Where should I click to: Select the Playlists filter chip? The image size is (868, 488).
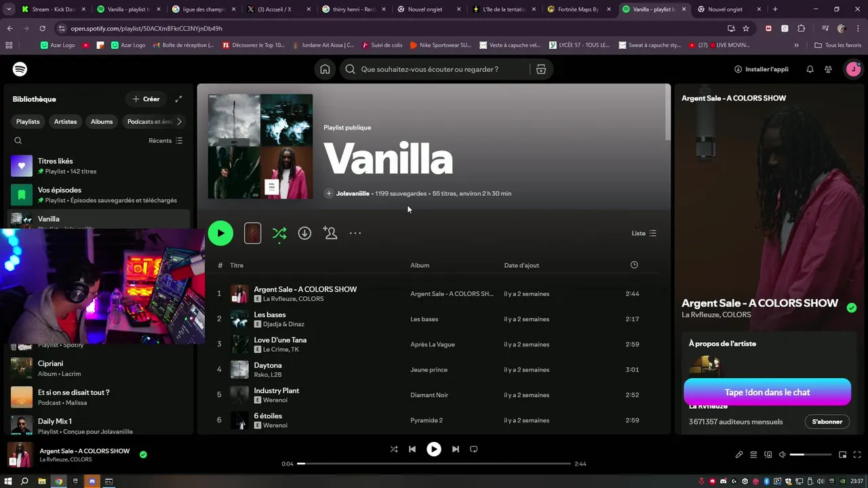click(28, 121)
